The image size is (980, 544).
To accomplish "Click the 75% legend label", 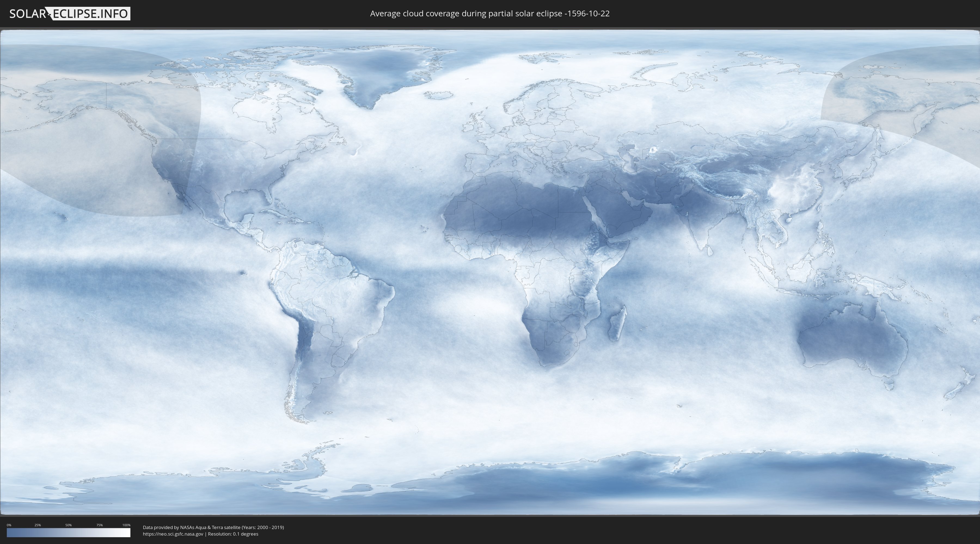I will tap(99, 525).
